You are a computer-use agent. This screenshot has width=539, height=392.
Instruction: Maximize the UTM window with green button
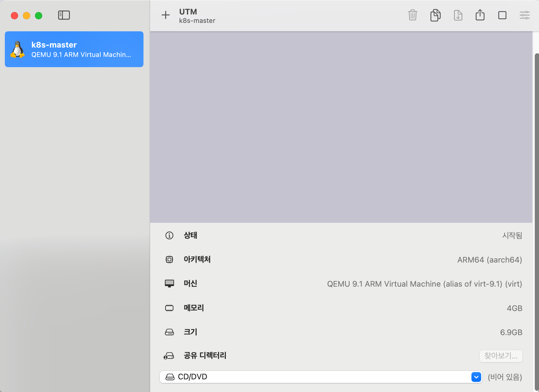tap(39, 16)
